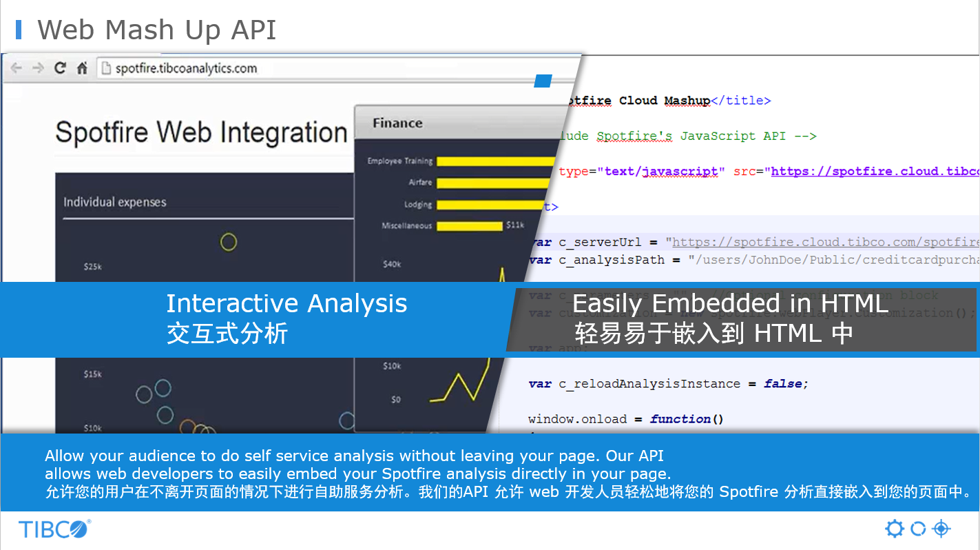Click the browser back arrow
This screenshot has height=550, width=980.
[x=17, y=68]
